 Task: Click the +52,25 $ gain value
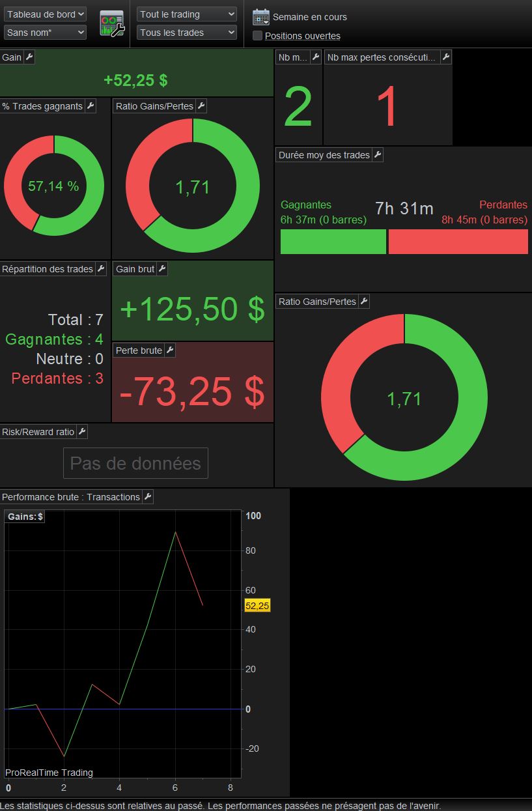[x=135, y=80]
